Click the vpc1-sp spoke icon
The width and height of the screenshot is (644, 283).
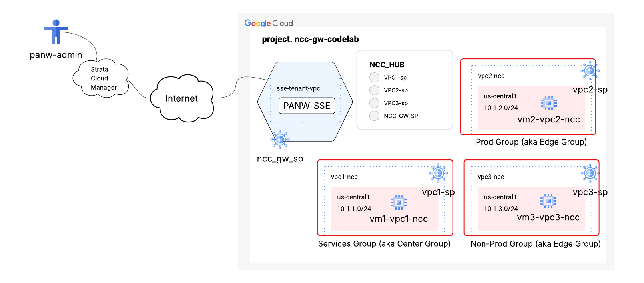[438, 173]
